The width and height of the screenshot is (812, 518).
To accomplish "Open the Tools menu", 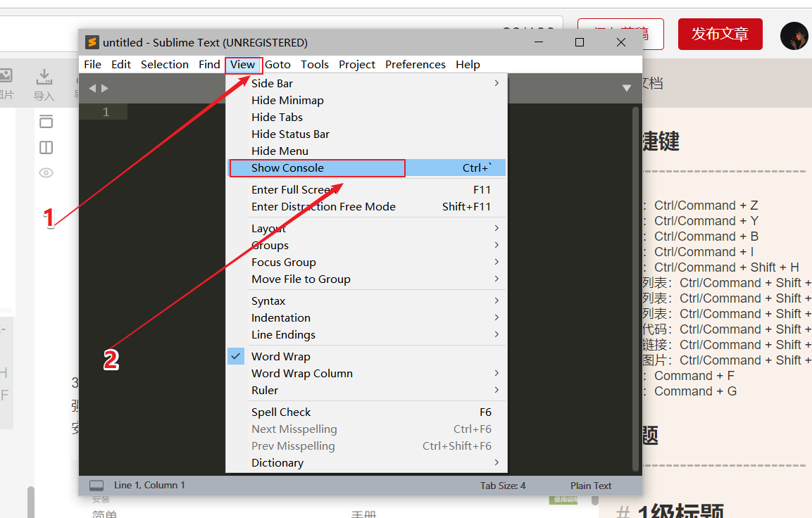I will pos(315,65).
